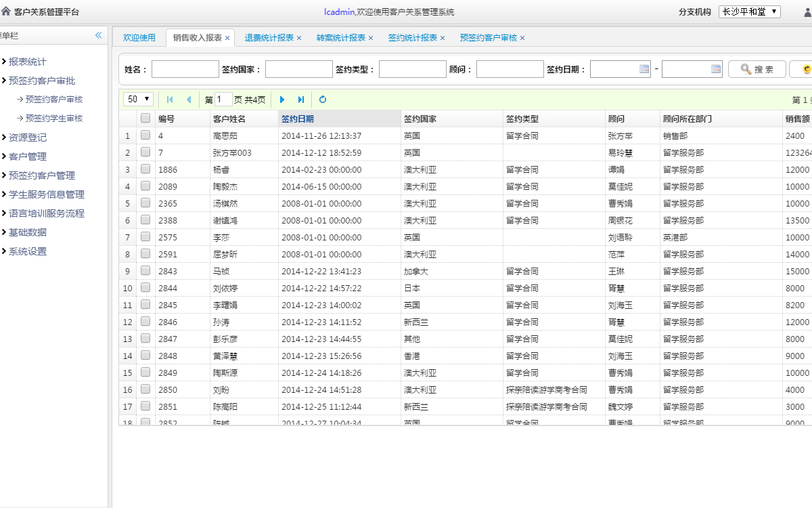Click the 编号 column header
Screen dimensions: 812x508
pos(183,119)
